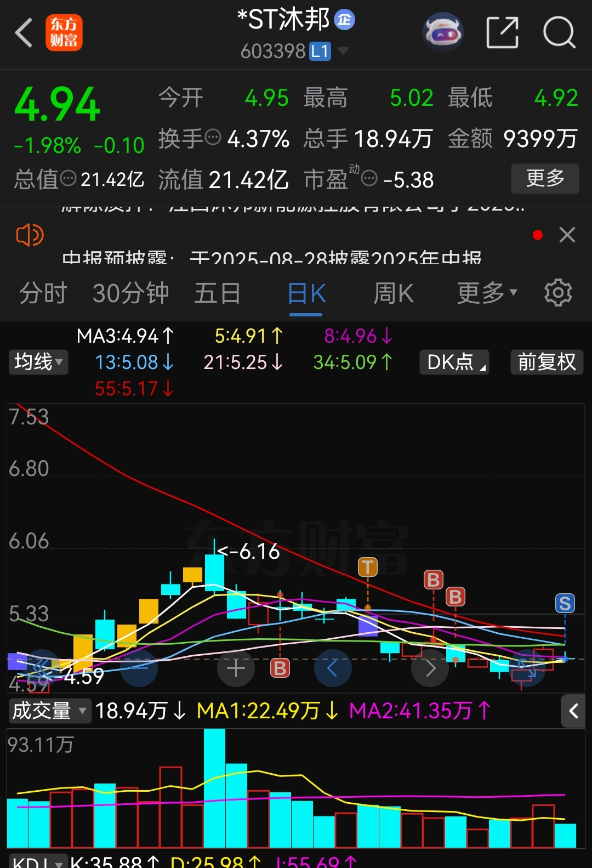
Task: Open chart settings gear icon
Action: 558,293
